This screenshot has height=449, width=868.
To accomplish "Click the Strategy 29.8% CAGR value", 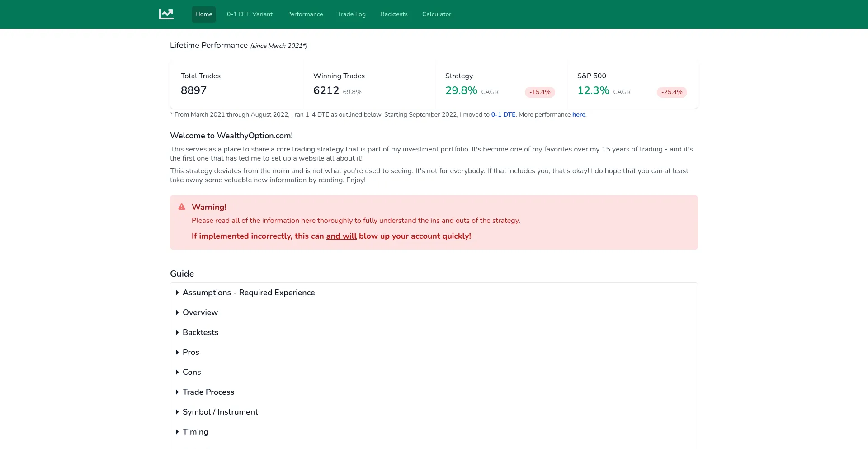I will pyautogui.click(x=461, y=90).
